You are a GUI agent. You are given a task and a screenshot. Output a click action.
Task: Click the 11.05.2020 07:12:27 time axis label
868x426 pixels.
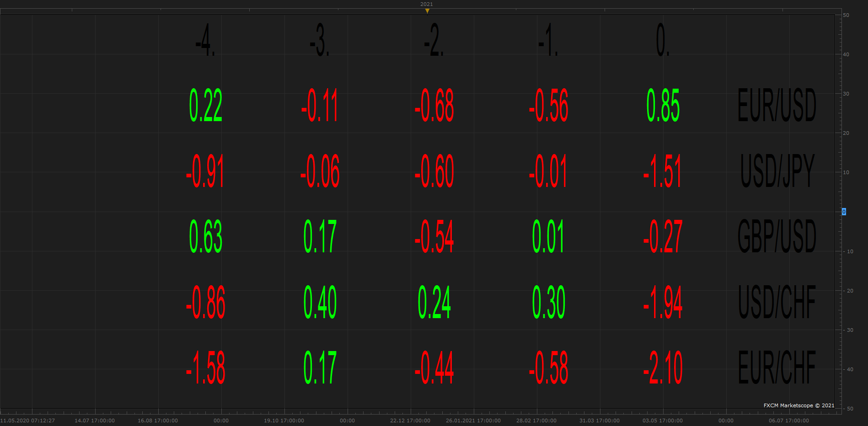coord(27,421)
